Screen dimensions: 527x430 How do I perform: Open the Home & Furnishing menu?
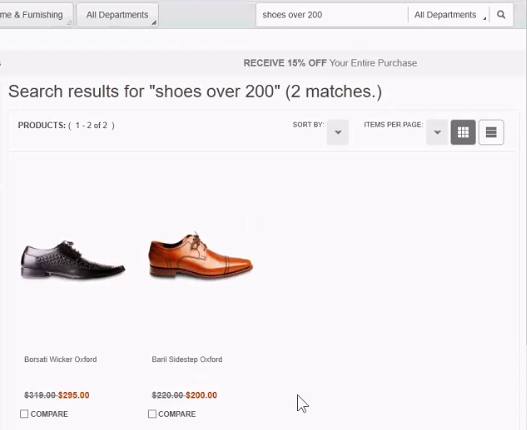coord(34,15)
